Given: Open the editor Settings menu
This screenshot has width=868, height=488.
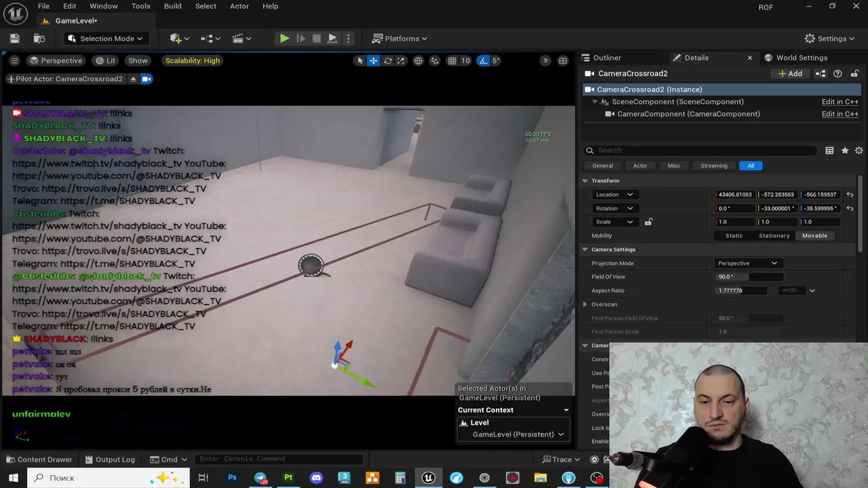Looking at the screenshot, I should click(830, 39).
